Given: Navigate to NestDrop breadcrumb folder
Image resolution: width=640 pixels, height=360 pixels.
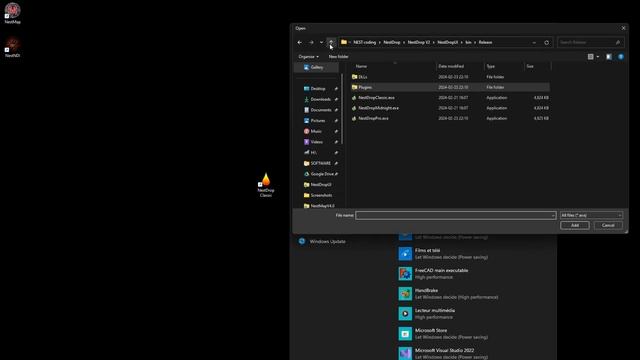Looking at the screenshot, I should [391, 42].
